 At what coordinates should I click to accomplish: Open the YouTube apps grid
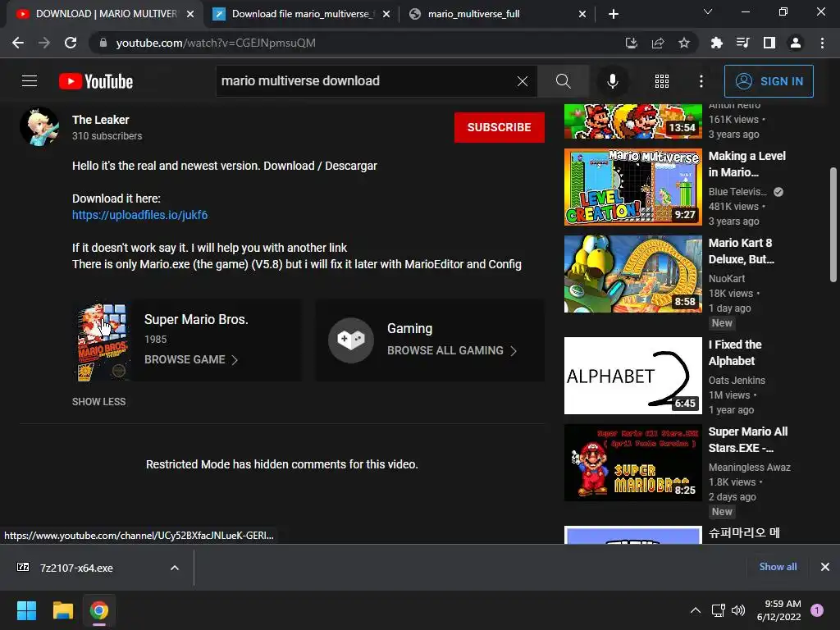[x=662, y=81]
